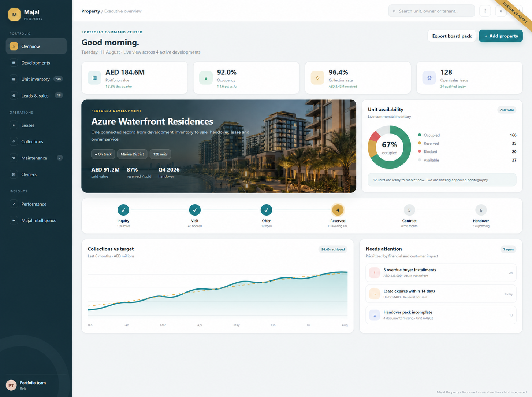The image size is (532, 397).
Task: Click the 248 badge beside Unit inventory
Action: click(x=58, y=79)
